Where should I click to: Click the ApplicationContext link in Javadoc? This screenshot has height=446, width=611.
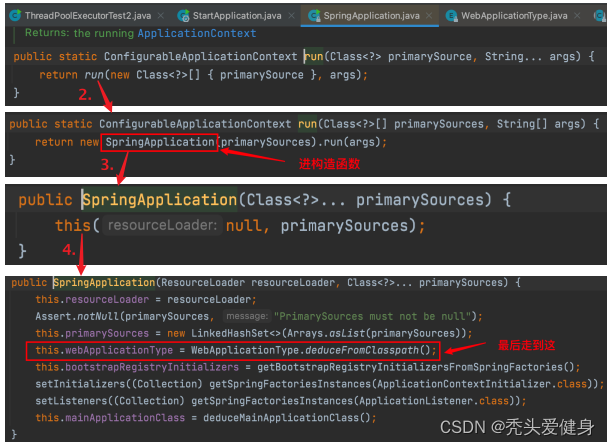click(197, 33)
